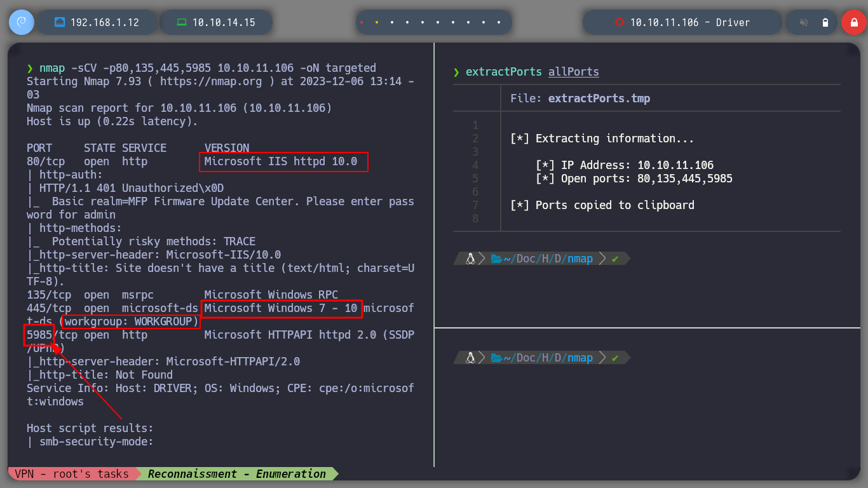Click the red target icon beside 10.10.11.106
Viewport: 868px width, 488px height.
pyautogui.click(x=620, y=22)
